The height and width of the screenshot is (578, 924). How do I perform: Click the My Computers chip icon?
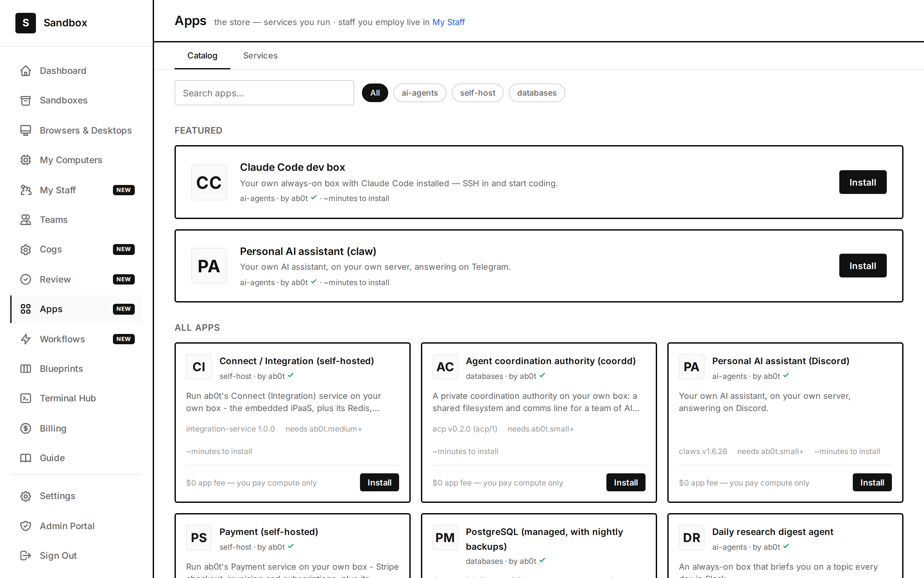(x=26, y=160)
